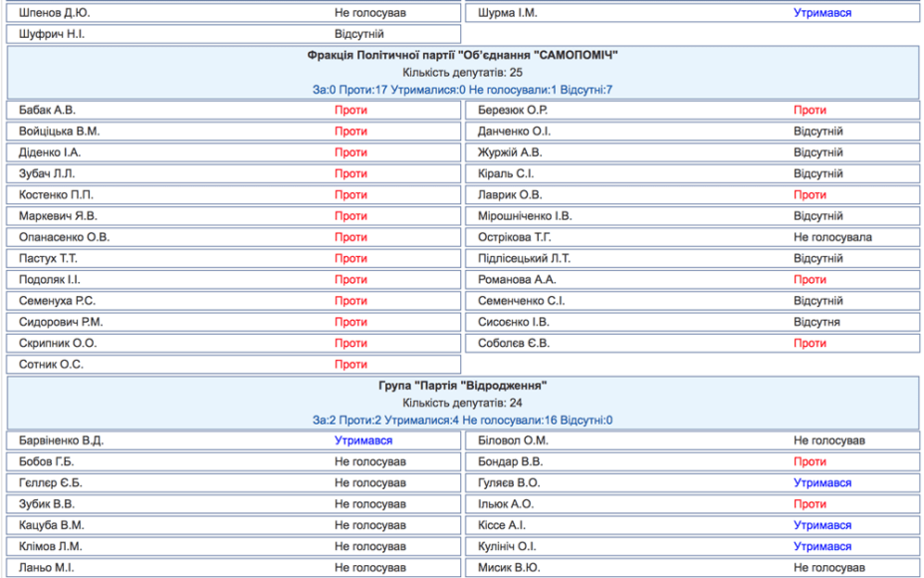Viewport: 924px width, 578px height.
Task: Select "Утримався" vote beside Барвіненко В.Д.
Action: click(x=363, y=440)
